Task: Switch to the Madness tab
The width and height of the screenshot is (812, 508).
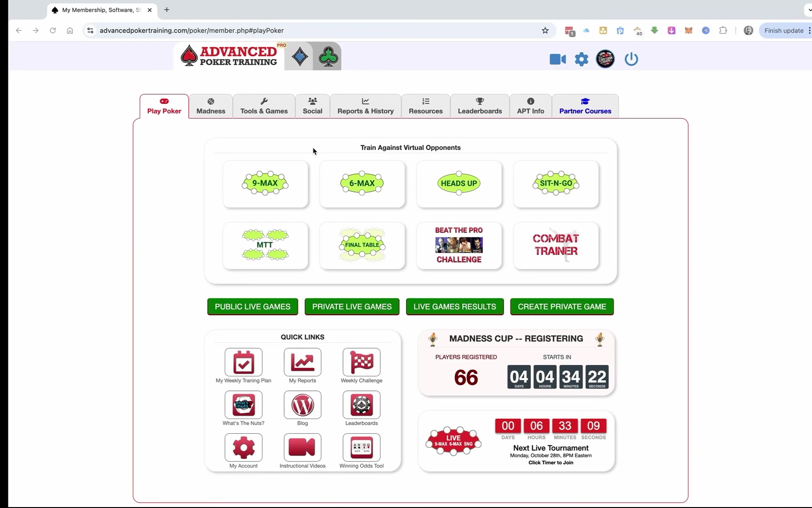Action: pyautogui.click(x=211, y=106)
